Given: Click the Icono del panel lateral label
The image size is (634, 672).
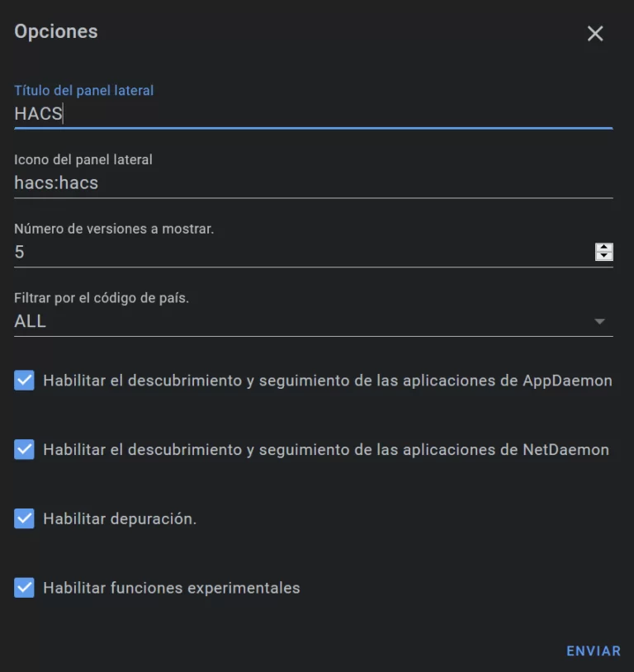Looking at the screenshot, I should point(83,159).
